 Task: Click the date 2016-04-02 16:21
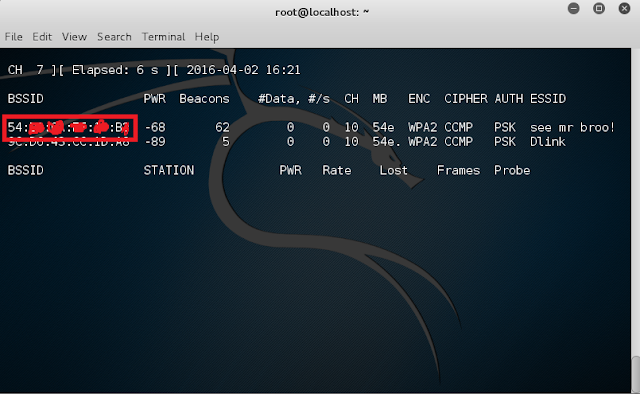pyautogui.click(x=243, y=70)
